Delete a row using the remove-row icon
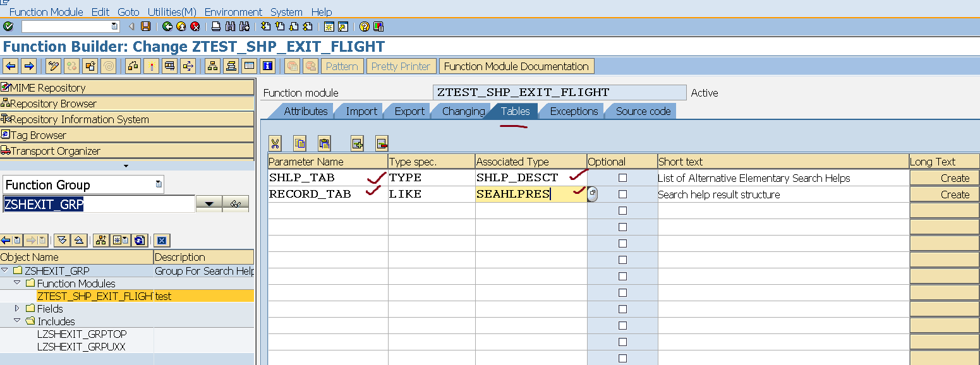Image resolution: width=980 pixels, height=365 pixels. coord(381,143)
